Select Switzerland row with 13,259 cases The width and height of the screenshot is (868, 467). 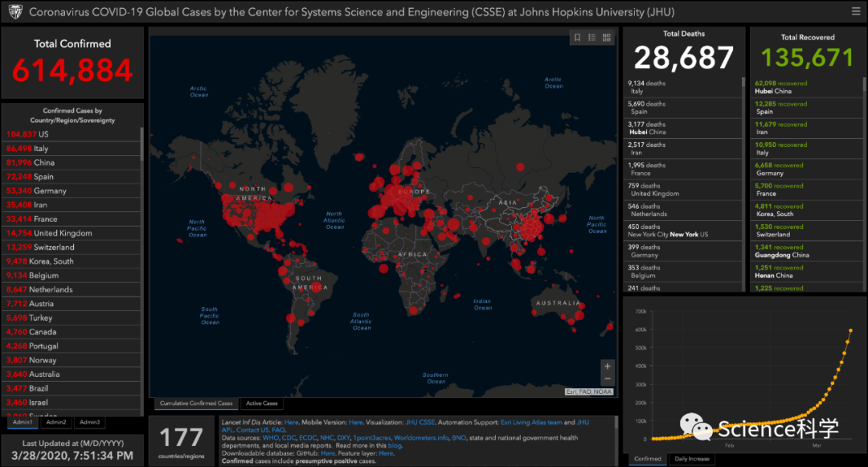coord(72,248)
